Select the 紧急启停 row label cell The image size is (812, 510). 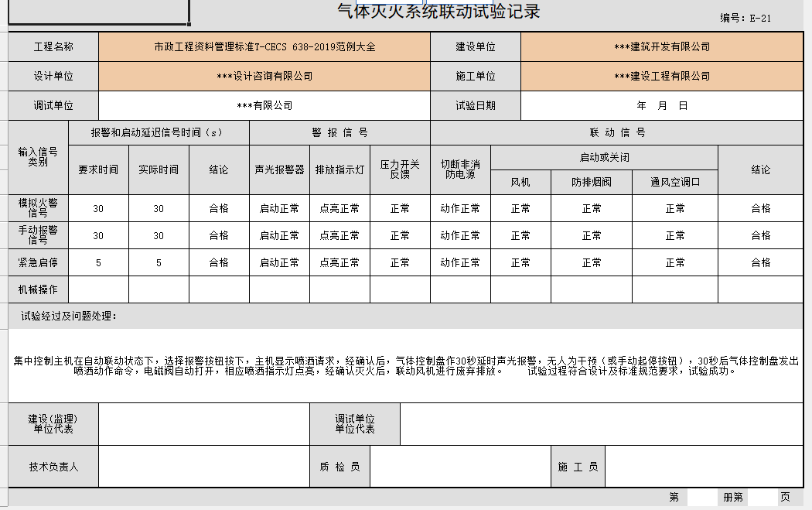pos(38,262)
